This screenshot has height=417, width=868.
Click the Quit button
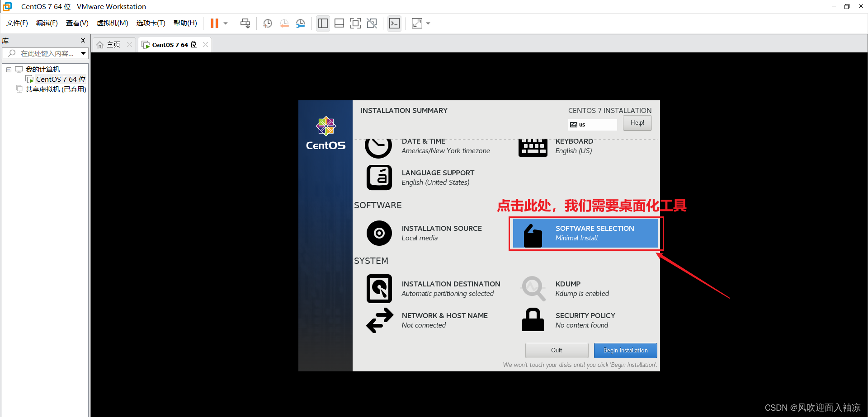(x=557, y=351)
